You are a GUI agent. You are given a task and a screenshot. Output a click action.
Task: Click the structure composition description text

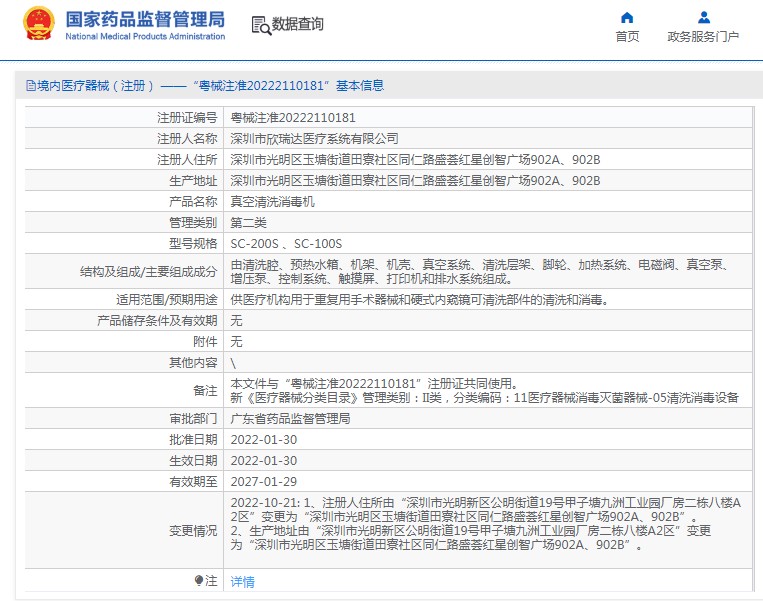coord(480,272)
